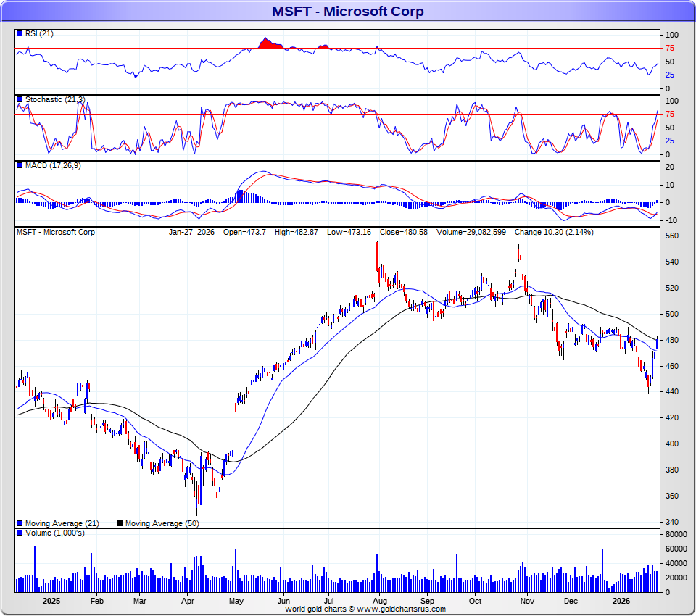This screenshot has height=616, width=696.
Task: Click the 560 price axis label
Action: point(672,236)
